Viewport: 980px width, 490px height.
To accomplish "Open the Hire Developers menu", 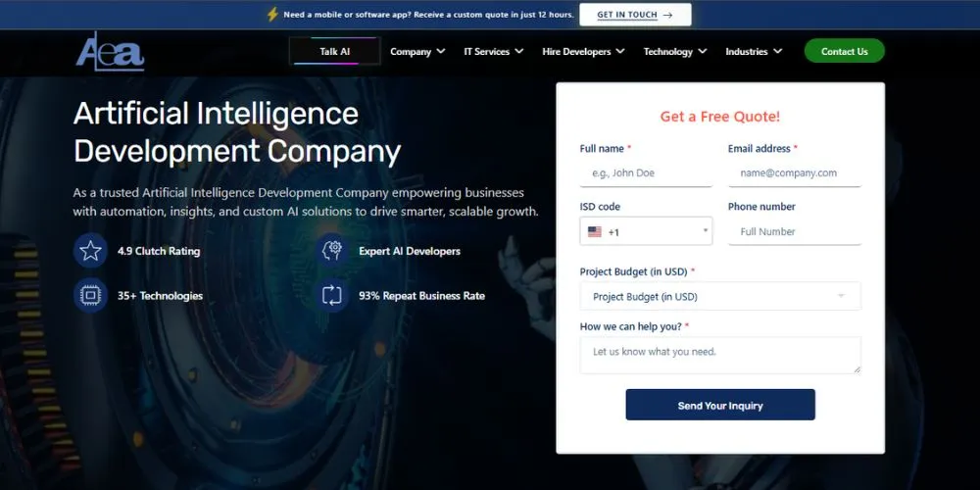I will click(583, 52).
